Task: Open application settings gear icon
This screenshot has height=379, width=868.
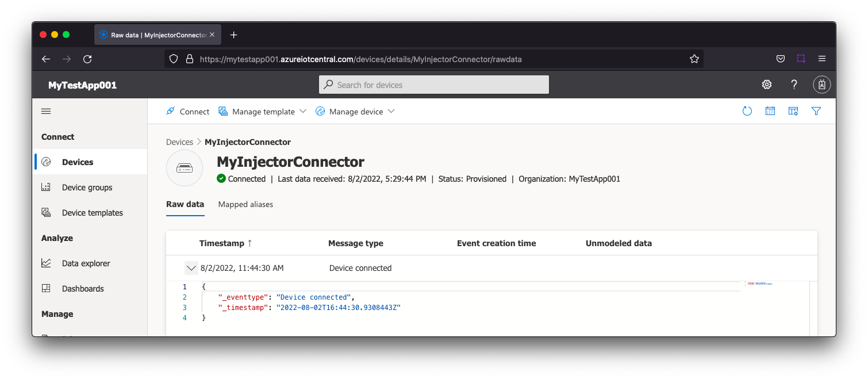Action: (766, 85)
